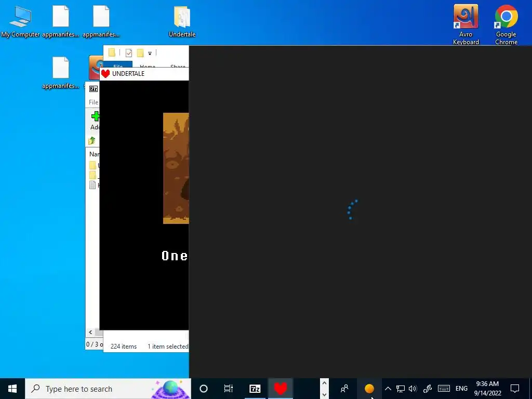Click the taskbar search box
Viewport: 532px width, 399px height.
click(x=108, y=389)
